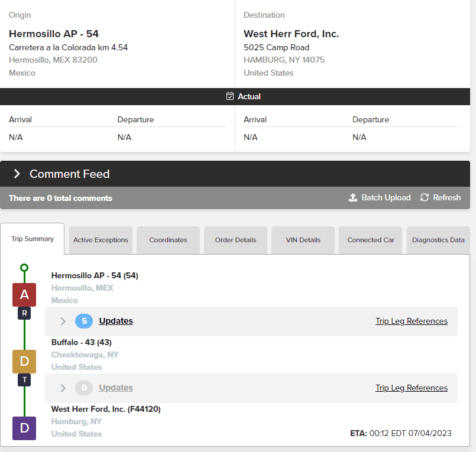The width and height of the screenshot is (476, 452).
Task: Click the calendar icon beside Actual
Action: point(230,96)
